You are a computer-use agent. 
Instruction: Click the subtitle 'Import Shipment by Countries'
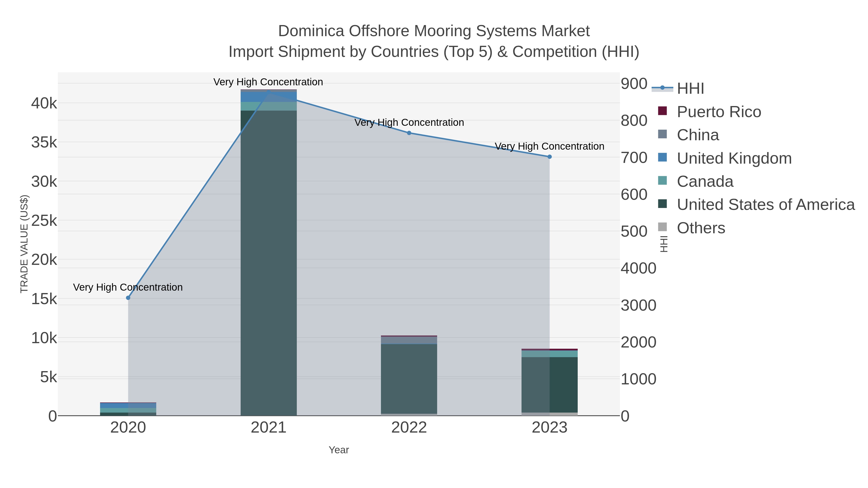click(333, 52)
